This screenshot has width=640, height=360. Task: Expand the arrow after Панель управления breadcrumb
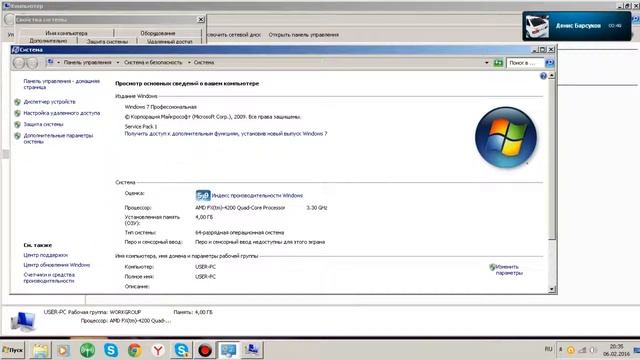(x=118, y=62)
